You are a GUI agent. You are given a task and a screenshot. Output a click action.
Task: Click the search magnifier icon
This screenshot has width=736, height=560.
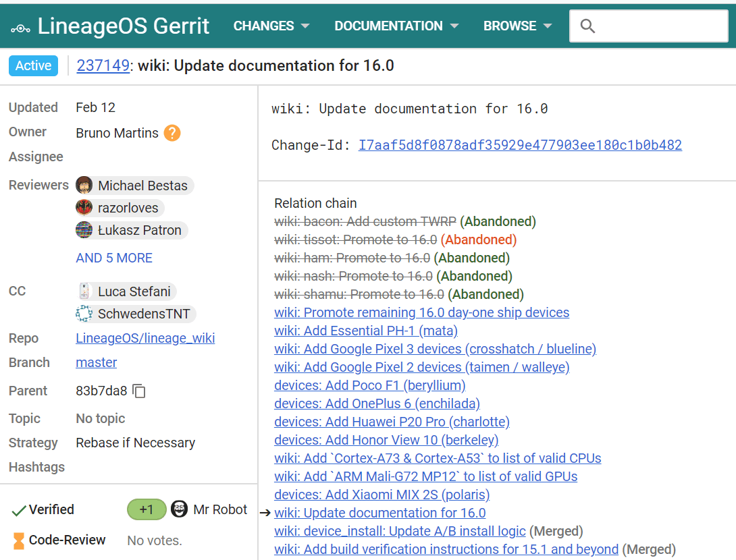(587, 26)
